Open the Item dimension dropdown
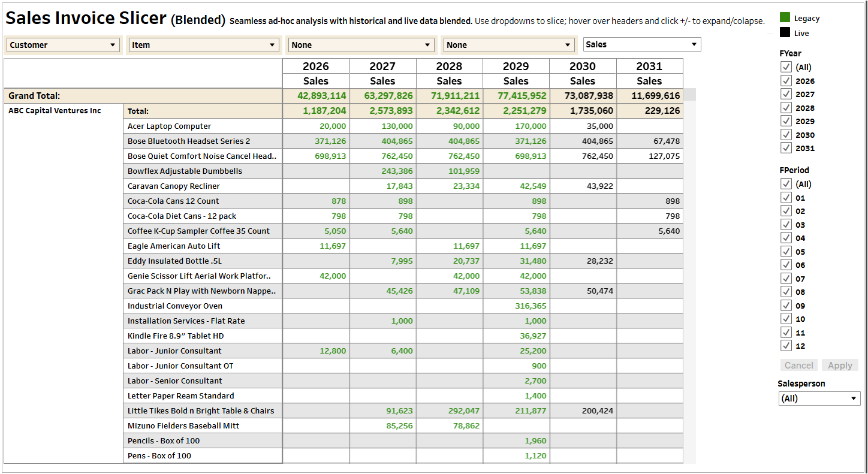This screenshot has width=868, height=474. tap(204, 45)
